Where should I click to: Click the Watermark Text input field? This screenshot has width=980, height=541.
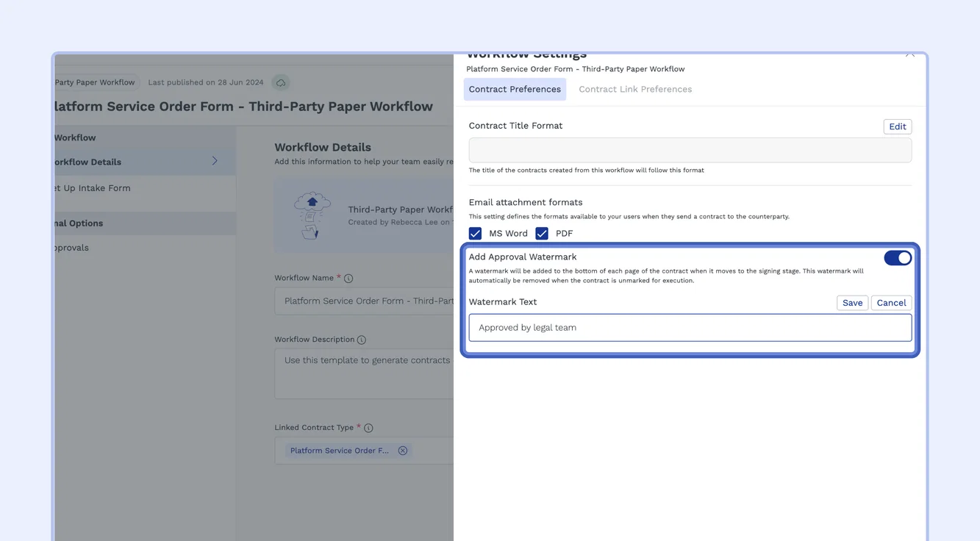(x=690, y=328)
